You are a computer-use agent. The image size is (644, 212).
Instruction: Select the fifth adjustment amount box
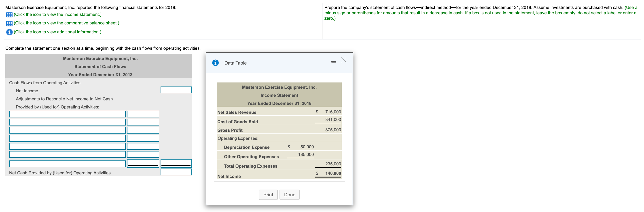(143, 146)
